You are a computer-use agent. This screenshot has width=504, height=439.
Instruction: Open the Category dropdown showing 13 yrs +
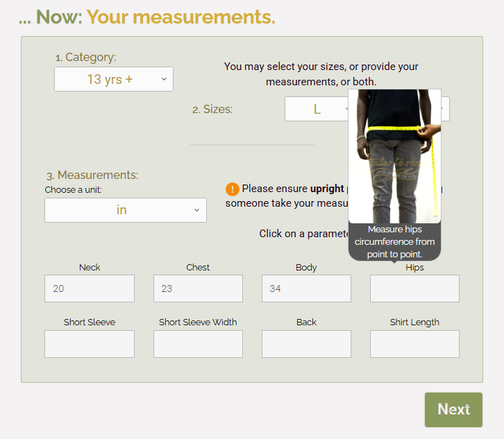point(114,79)
